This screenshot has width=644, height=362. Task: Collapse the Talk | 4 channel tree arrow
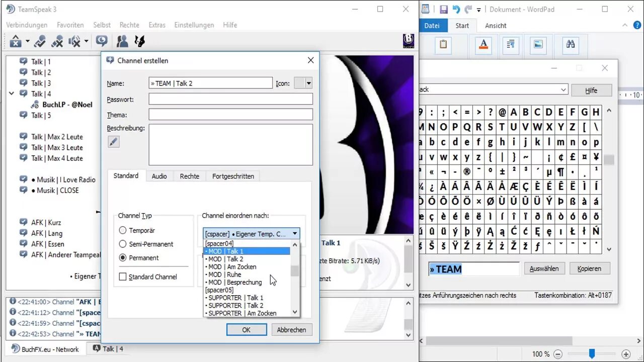pyautogui.click(x=11, y=94)
